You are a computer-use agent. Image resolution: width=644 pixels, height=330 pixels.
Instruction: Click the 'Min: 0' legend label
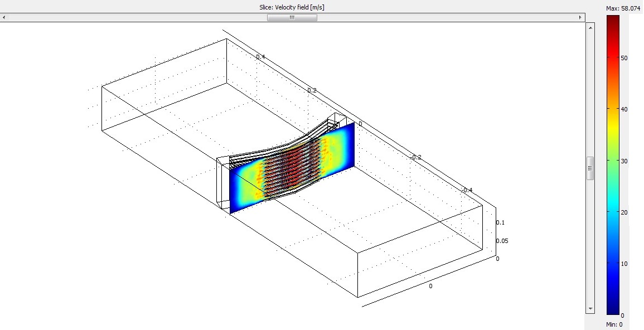pyautogui.click(x=614, y=324)
